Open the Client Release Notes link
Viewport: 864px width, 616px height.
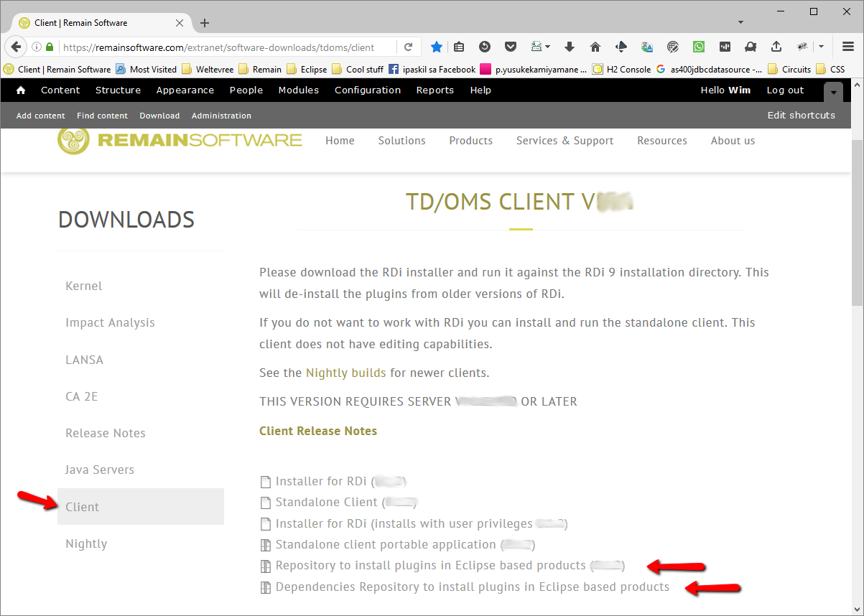pyautogui.click(x=317, y=431)
